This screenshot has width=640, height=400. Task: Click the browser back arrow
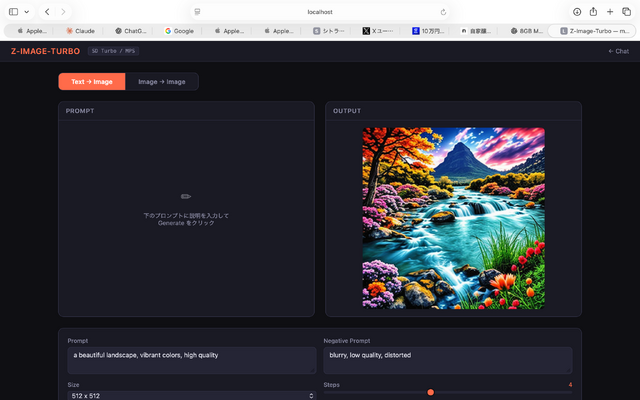[x=47, y=11]
